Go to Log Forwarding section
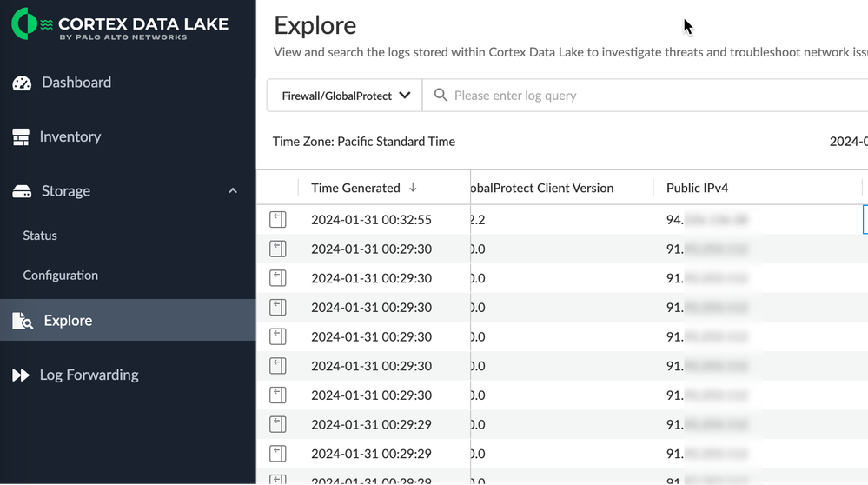The height and width of the screenshot is (485, 868). [89, 375]
